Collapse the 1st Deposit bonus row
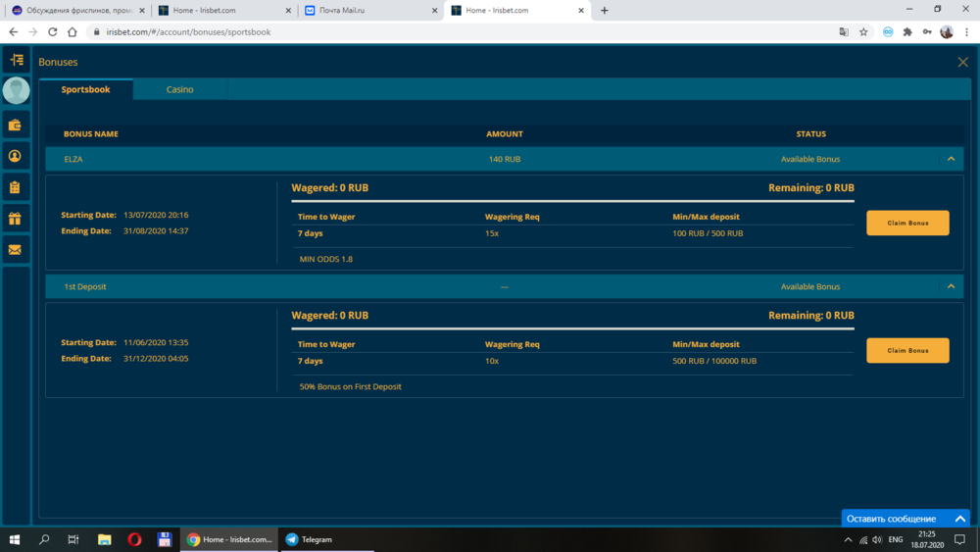The width and height of the screenshot is (980, 552). pos(952,286)
